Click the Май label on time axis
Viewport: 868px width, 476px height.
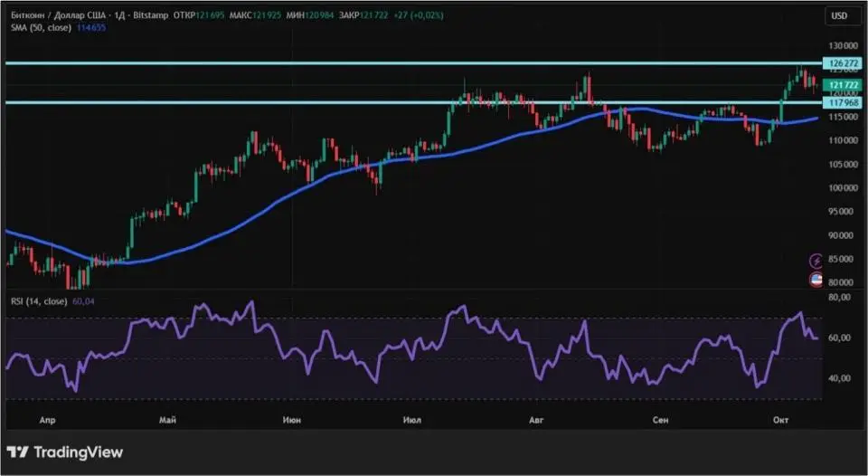point(166,421)
